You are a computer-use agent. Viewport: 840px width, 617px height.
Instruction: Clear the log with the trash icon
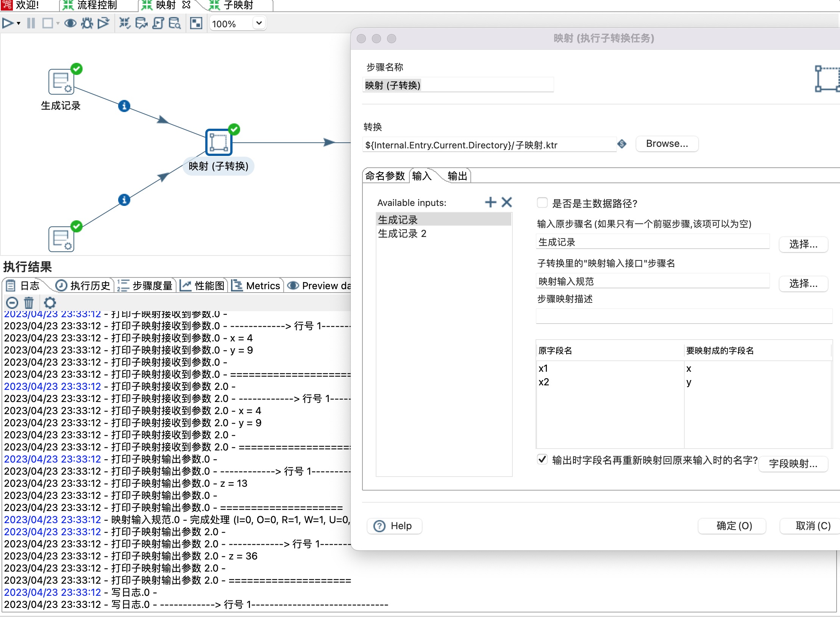point(29,302)
